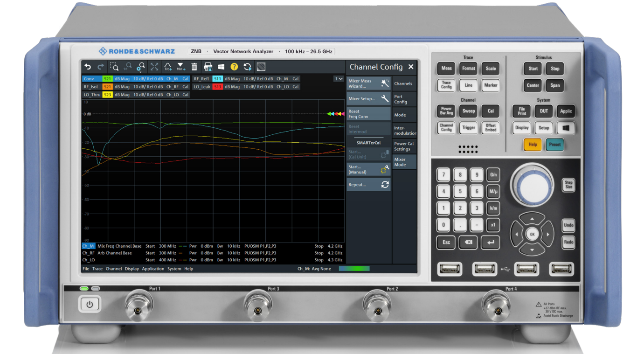
Task: Click the SMARTerCal Start (Manual) button
Action: click(x=368, y=169)
